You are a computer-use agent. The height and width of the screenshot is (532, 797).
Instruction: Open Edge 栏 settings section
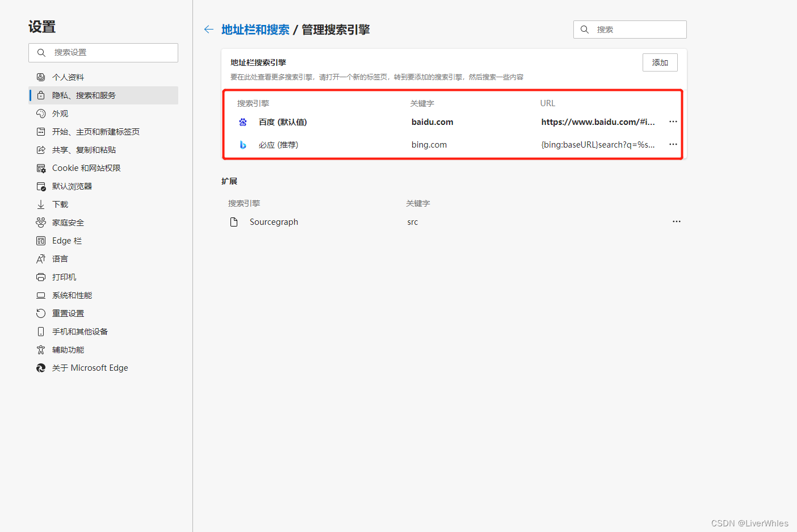click(x=103, y=241)
